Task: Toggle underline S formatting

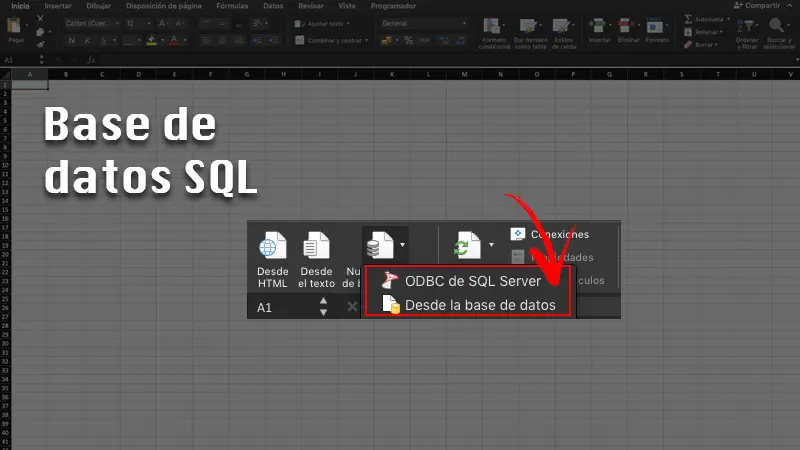Action: pyautogui.click(x=104, y=40)
